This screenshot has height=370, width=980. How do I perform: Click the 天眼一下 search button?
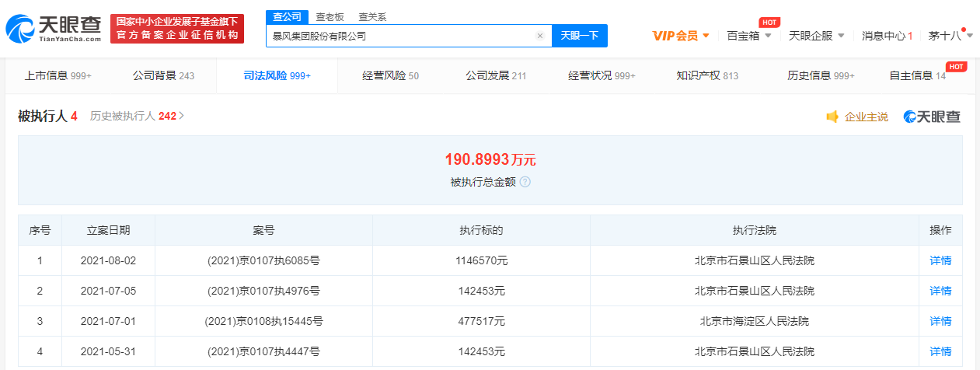click(579, 36)
